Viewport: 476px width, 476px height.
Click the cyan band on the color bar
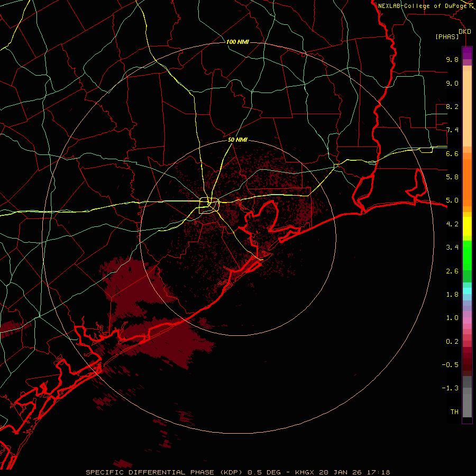467,291
